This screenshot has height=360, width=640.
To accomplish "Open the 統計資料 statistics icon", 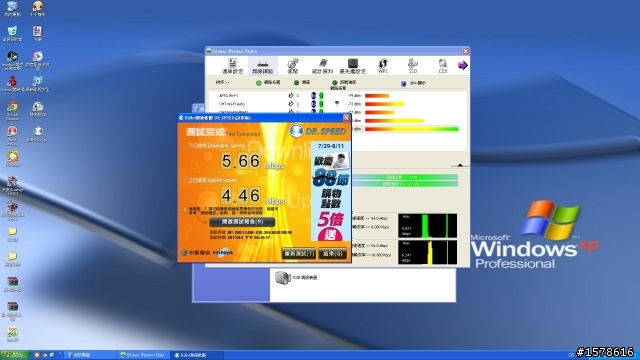I will 322,66.
